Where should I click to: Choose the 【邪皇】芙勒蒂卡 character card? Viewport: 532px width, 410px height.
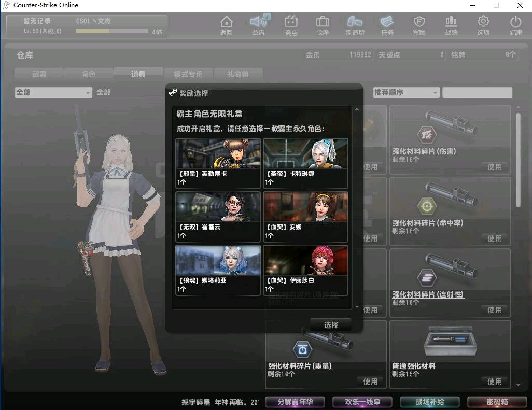[218, 163]
